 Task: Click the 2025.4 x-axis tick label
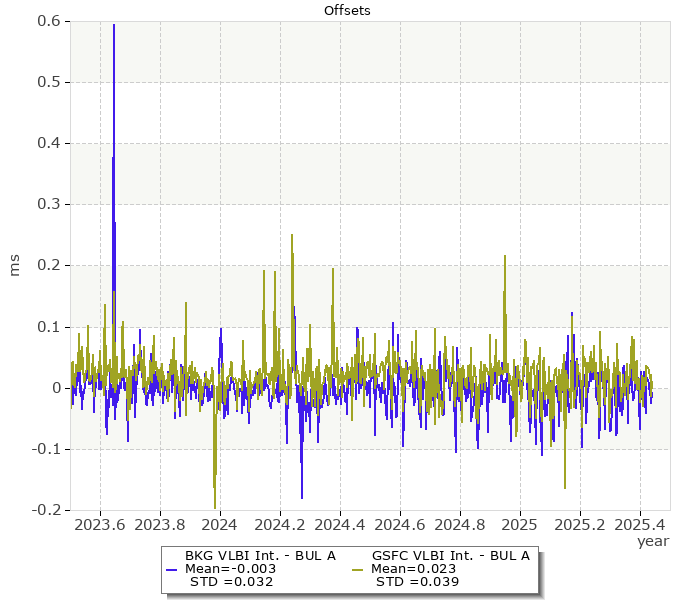tap(640, 525)
